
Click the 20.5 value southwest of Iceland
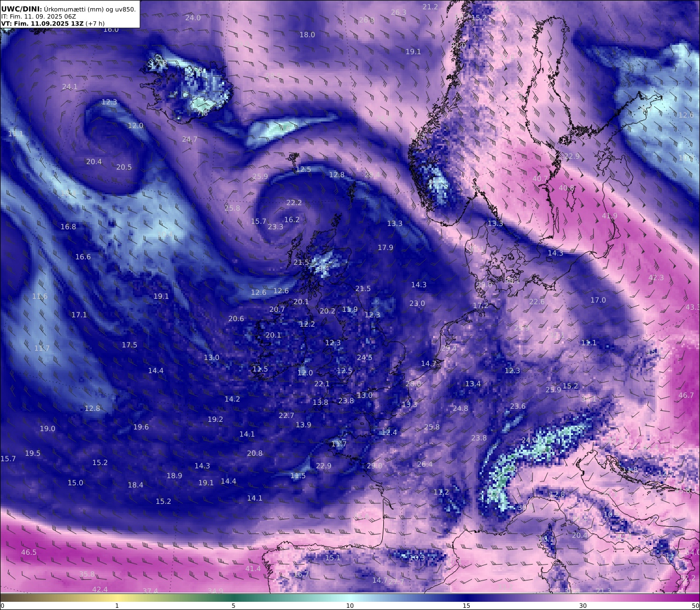(124, 167)
